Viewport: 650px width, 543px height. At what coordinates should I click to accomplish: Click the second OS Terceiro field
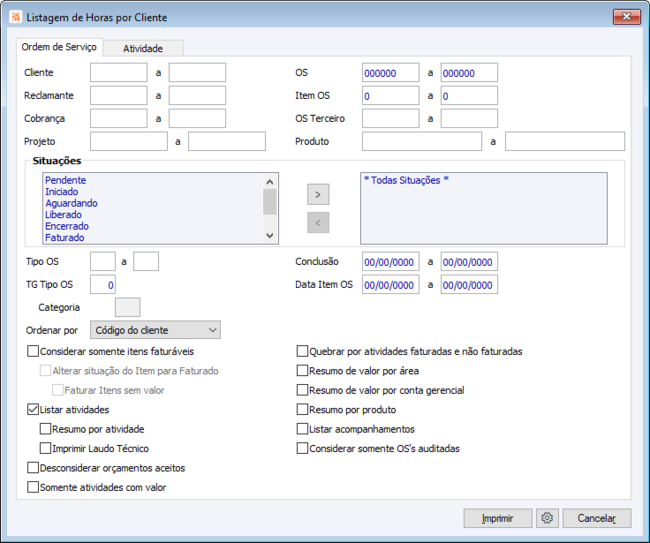coord(469,119)
